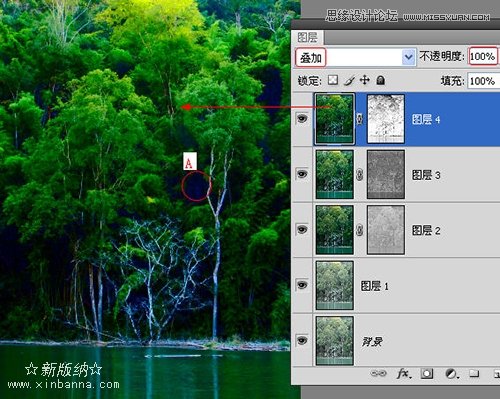This screenshot has height=399, width=500.
Task: Select the 图层 2 image thumbnail
Action: [335, 230]
